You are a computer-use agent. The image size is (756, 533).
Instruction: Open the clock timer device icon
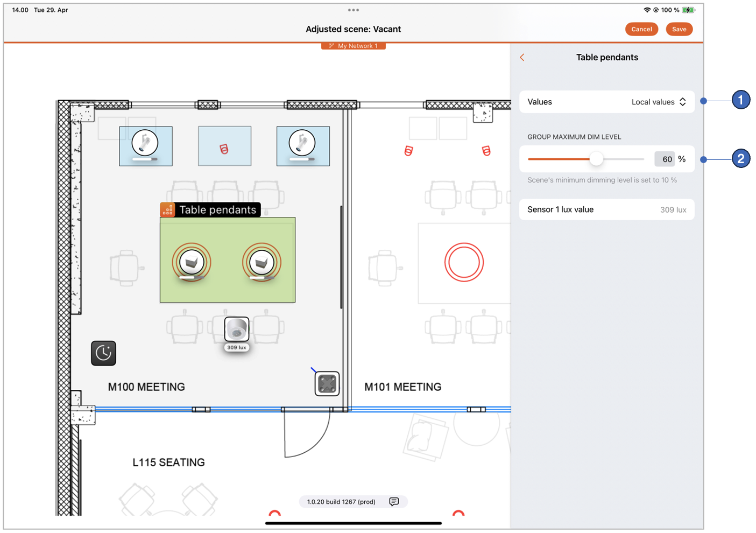[103, 353]
